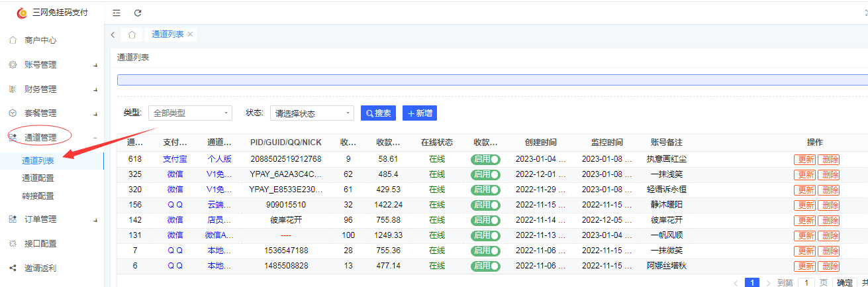Click the 909015510 QQ number cell
Viewport: 868px width, 287px height.
286,205
